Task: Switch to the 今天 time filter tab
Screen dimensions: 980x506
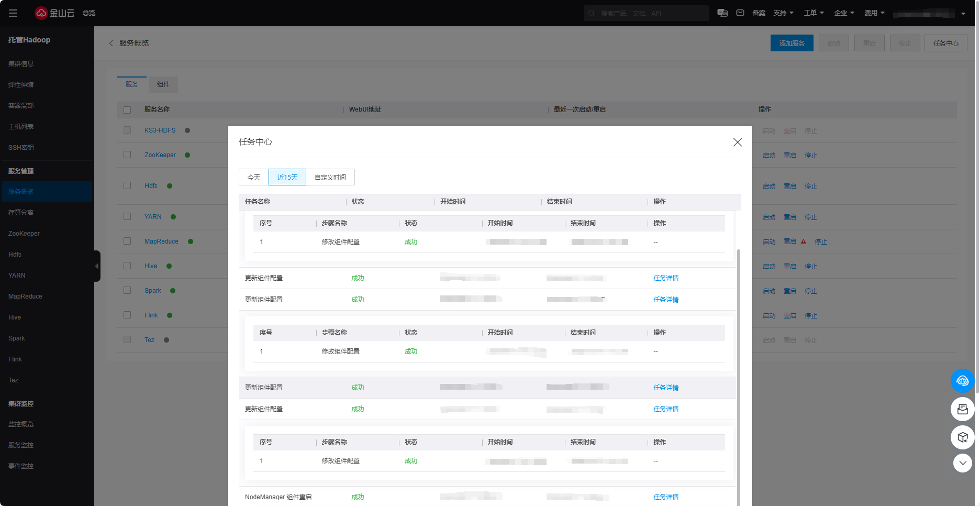Action: [254, 178]
